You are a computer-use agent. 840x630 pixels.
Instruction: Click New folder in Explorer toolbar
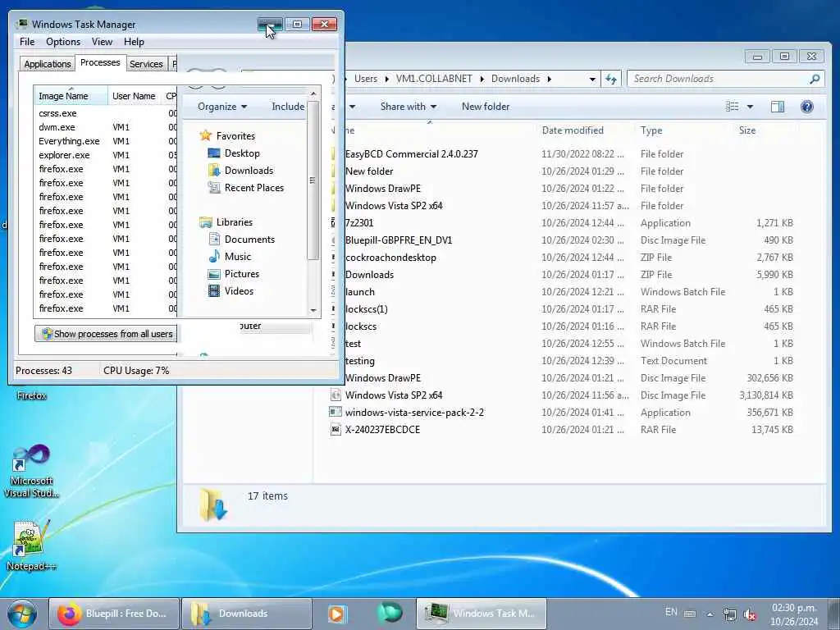486,107
